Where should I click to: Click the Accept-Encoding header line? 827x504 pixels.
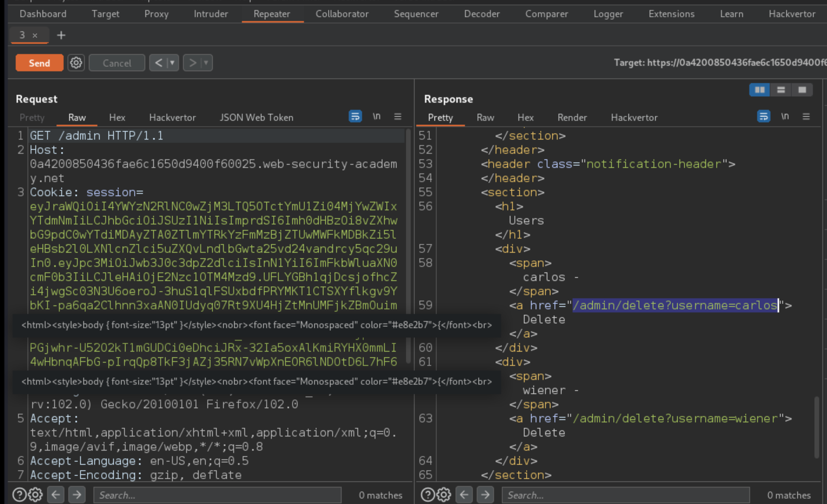136,475
